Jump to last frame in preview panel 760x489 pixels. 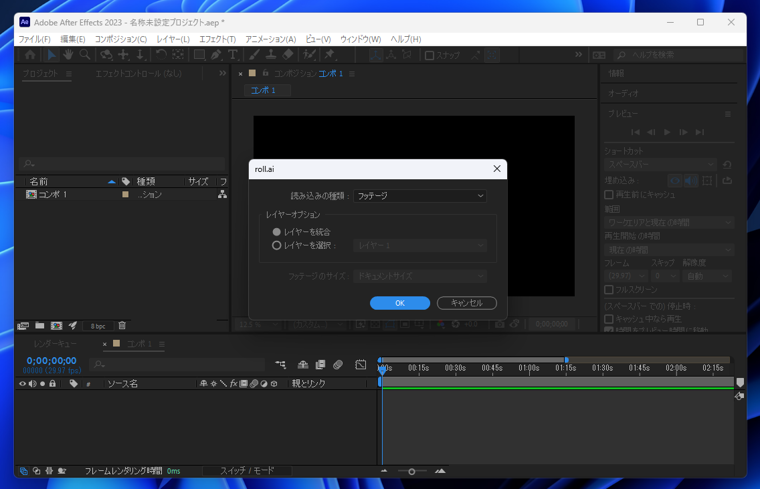pyautogui.click(x=699, y=132)
